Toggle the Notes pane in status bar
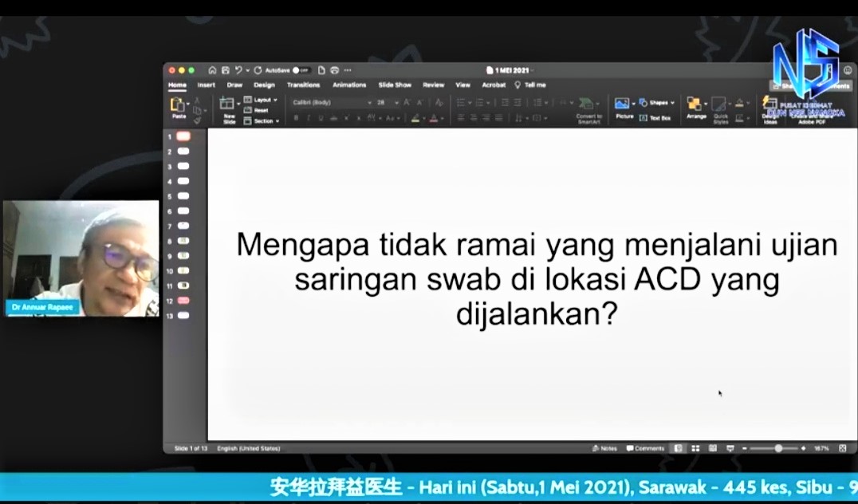858x504 pixels. tap(605, 448)
